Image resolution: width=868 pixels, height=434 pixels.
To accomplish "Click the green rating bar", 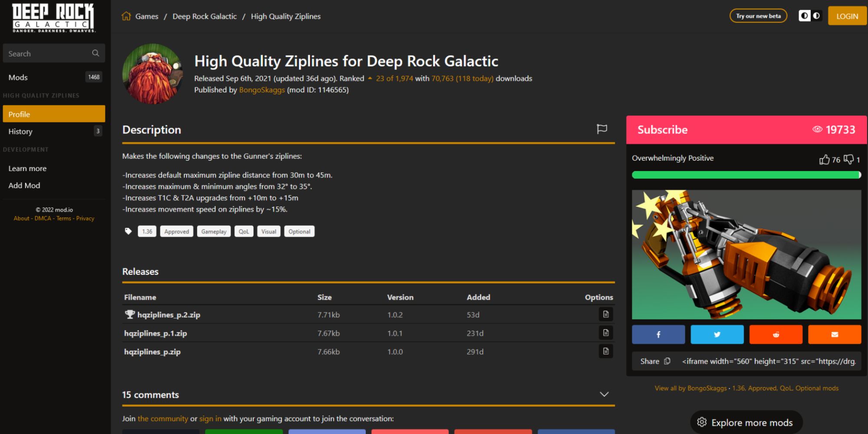I will pyautogui.click(x=746, y=175).
